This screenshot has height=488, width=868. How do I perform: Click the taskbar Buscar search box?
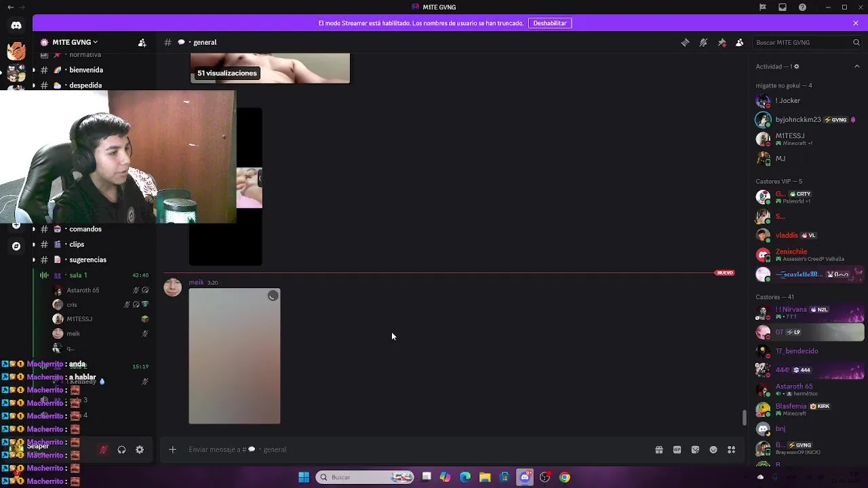[x=366, y=477]
